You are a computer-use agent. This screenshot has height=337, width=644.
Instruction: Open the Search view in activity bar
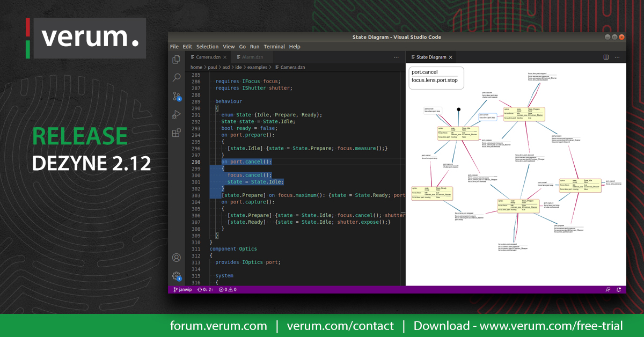[176, 78]
